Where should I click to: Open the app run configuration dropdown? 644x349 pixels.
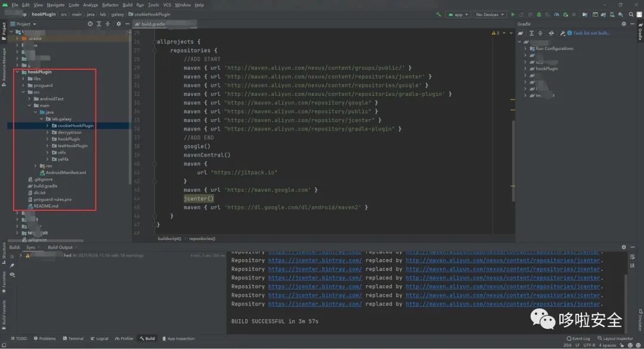(459, 14)
